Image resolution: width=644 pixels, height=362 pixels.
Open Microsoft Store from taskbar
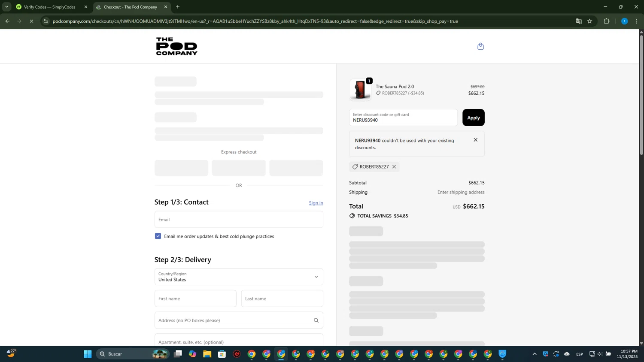pos(222,354)
